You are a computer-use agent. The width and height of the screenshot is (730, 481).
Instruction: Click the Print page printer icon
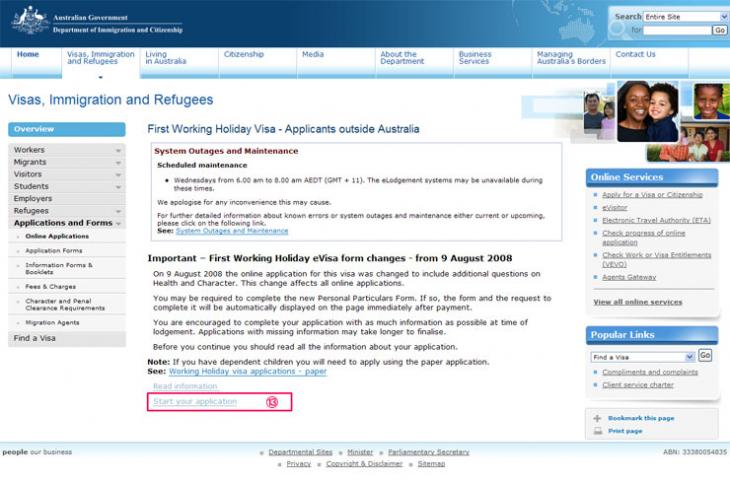598,431
